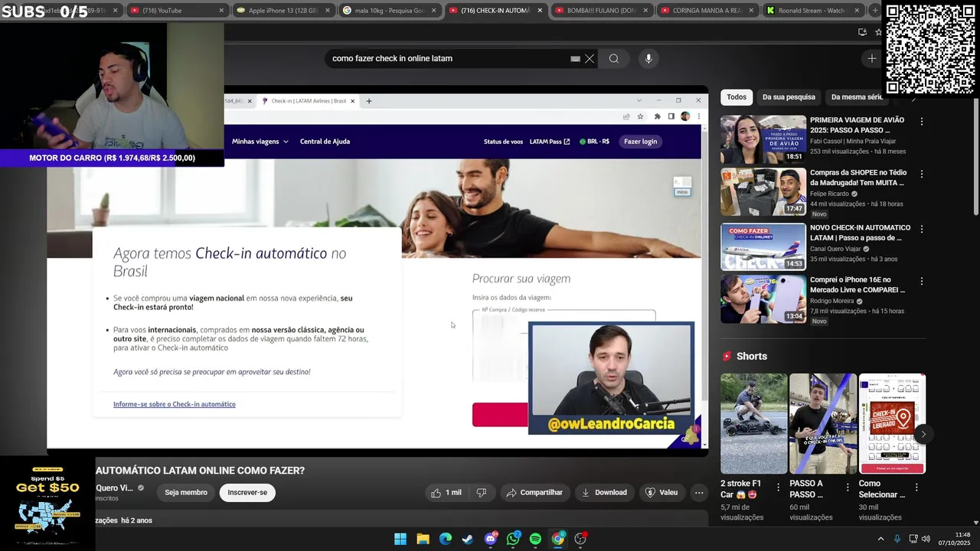Click Seja membro button
The image size is (980, 551).
coord(186,493)
